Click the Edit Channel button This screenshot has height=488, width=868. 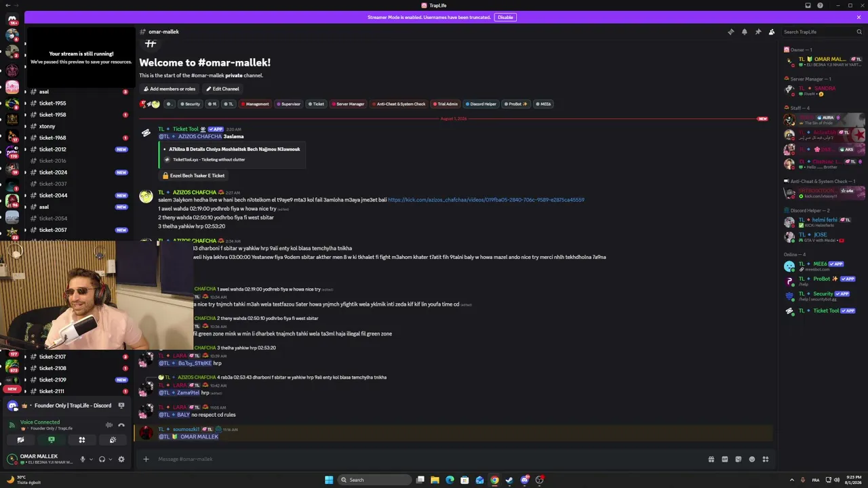[x=222, y=89]
